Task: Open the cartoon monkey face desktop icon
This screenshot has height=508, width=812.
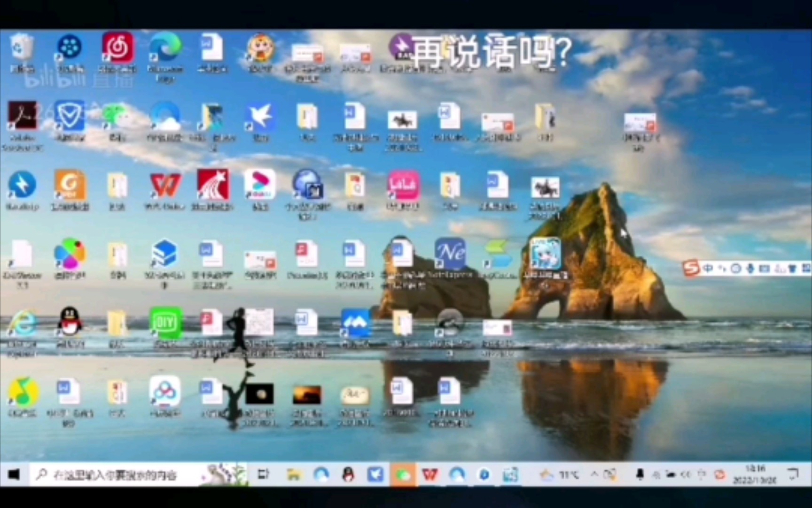Action: click(x=260, y=47)
